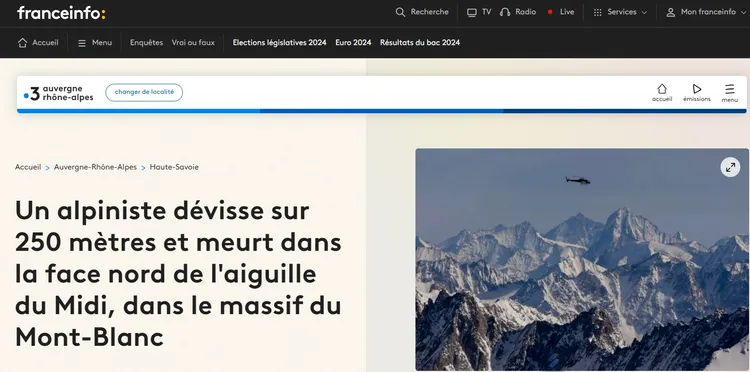Click the mountain helicopter article photo
Image resolution: width=750 pixels, height=372 pixels.
582,260
